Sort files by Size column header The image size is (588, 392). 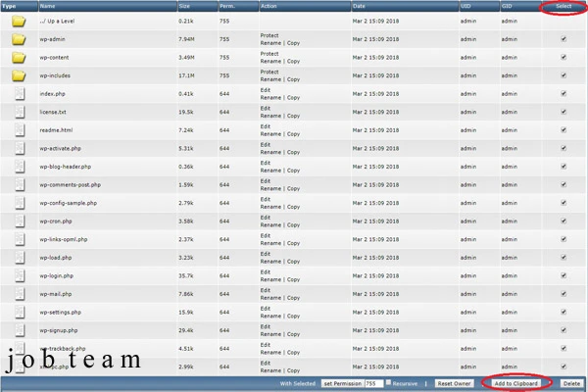(184, 6)
